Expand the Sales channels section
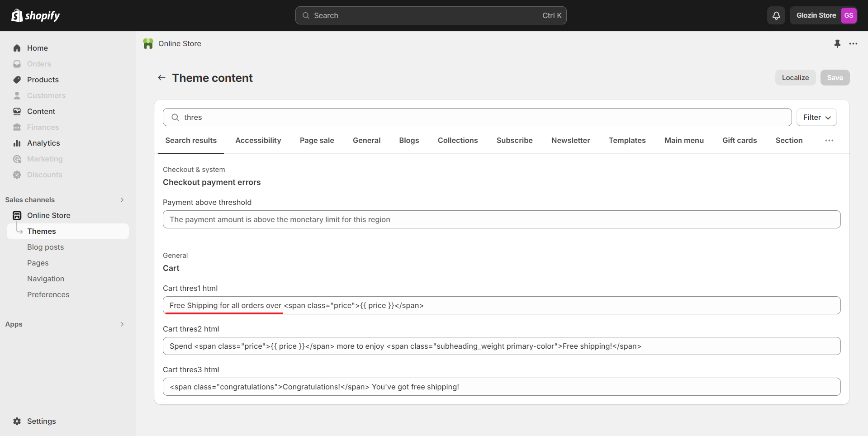Image resolution: width=868 pixels, height=436 pixels. [122, 200]
